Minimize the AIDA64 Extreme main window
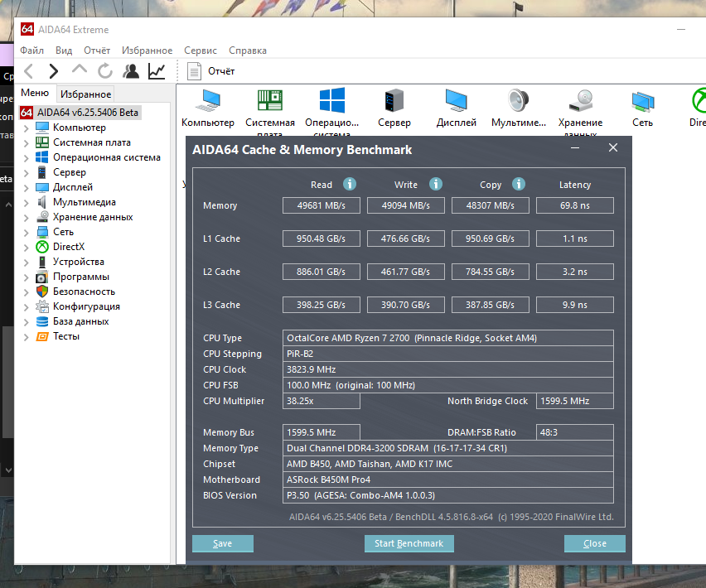 coord(681,30)
